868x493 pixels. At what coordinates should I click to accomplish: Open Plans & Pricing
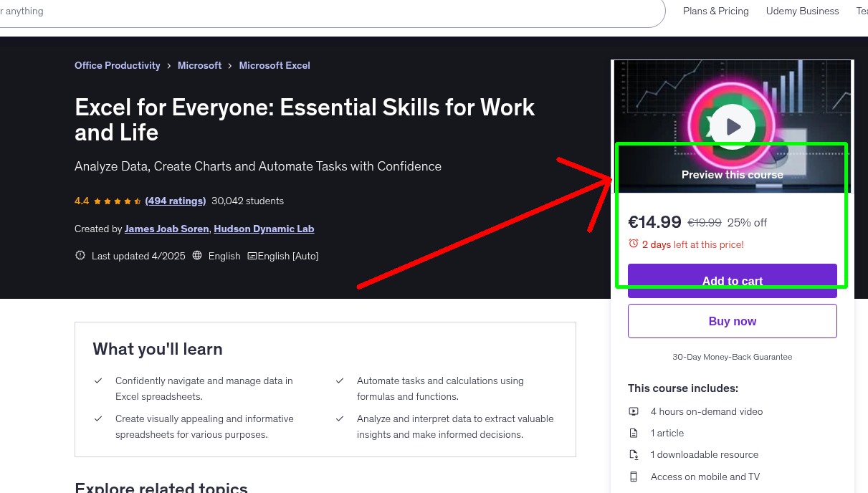tap(715, 11)
